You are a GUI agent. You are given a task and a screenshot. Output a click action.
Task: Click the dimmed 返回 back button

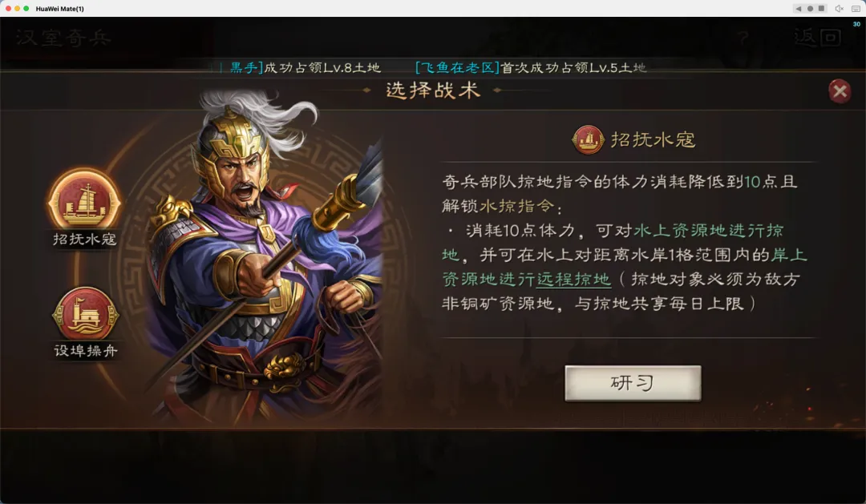coord(817,38)
